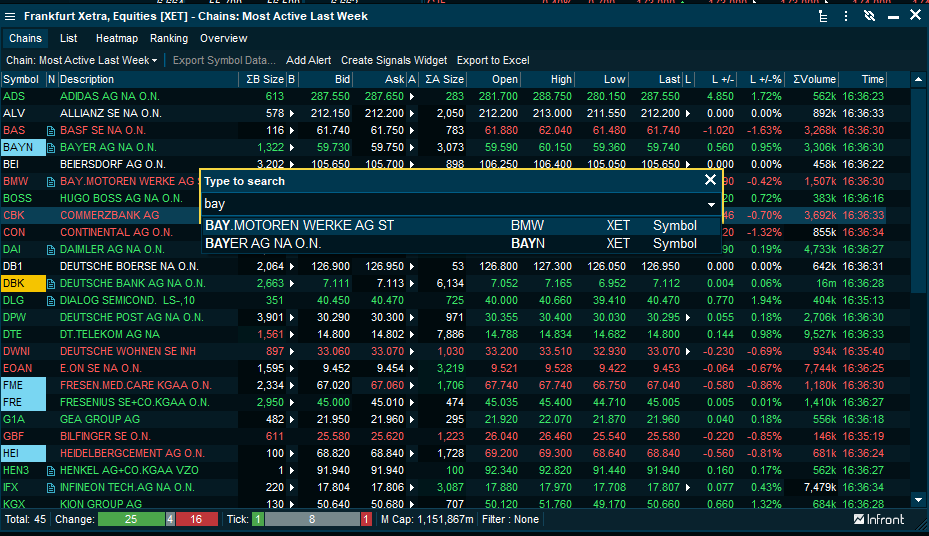Click the news icon next to BMW
The image size is (929, 536).
coord(51,182)
